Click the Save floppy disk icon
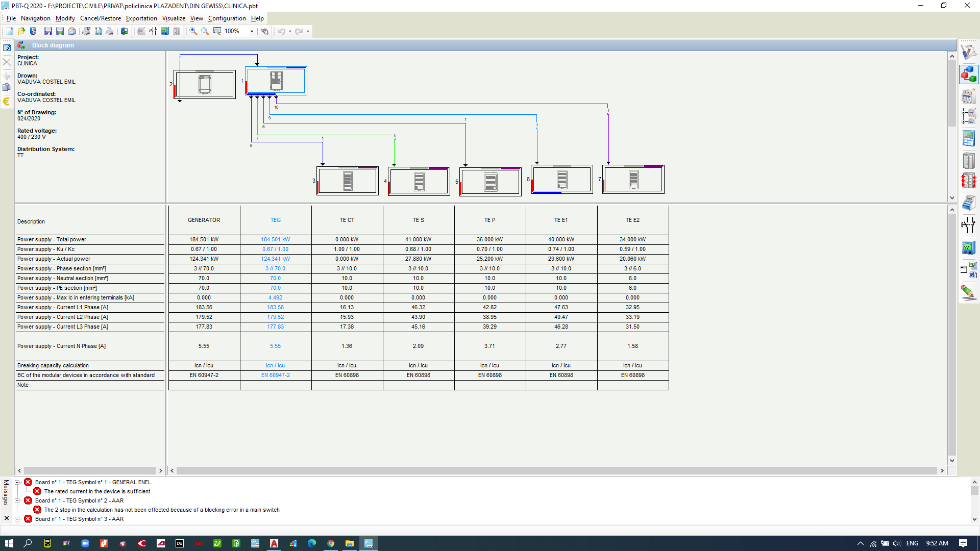This screenshot has height=551, width=980. [x=48, y=31]
